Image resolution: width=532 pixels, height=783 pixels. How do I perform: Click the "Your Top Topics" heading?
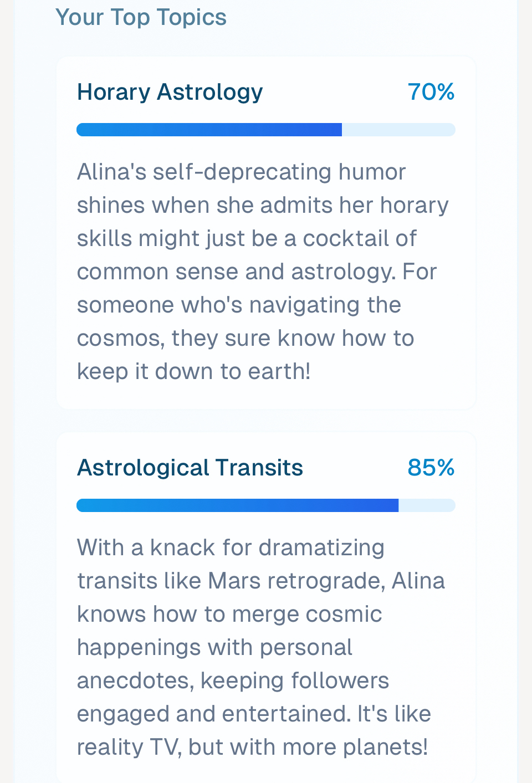pos(141,17)
